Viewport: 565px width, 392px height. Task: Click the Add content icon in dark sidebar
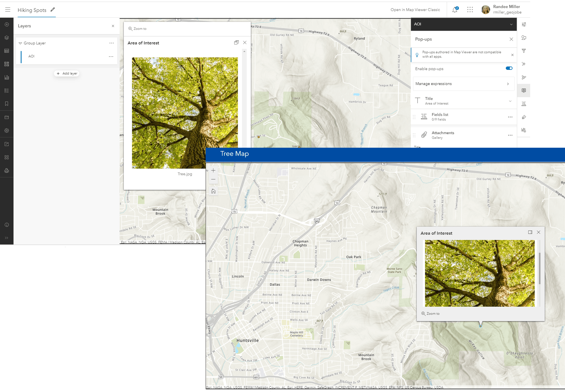click(x=7, y=24)
